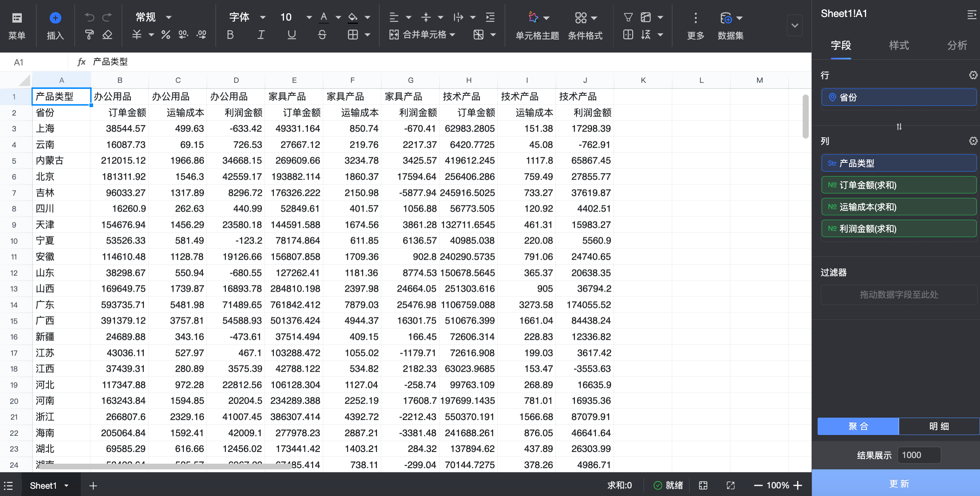Screen dimensions: 980x496
Task: Add a new sheet with plus icon
Action: (x=93, y=485)
